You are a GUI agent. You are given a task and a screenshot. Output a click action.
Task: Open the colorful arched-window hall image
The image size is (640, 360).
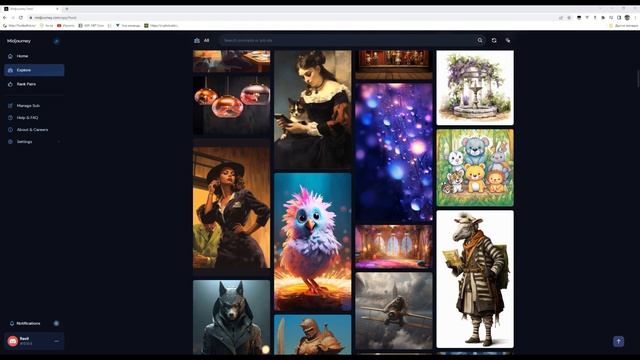point(394,247)
